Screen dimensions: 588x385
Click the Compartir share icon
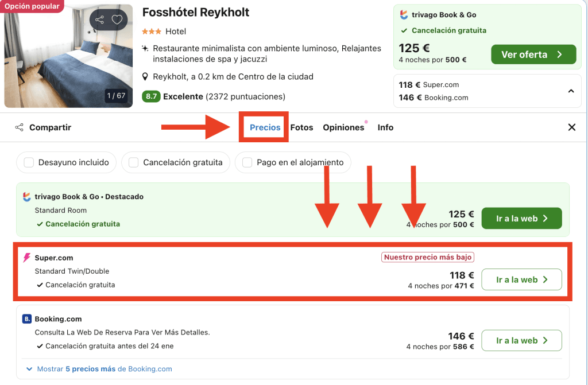tap(20, 127)
